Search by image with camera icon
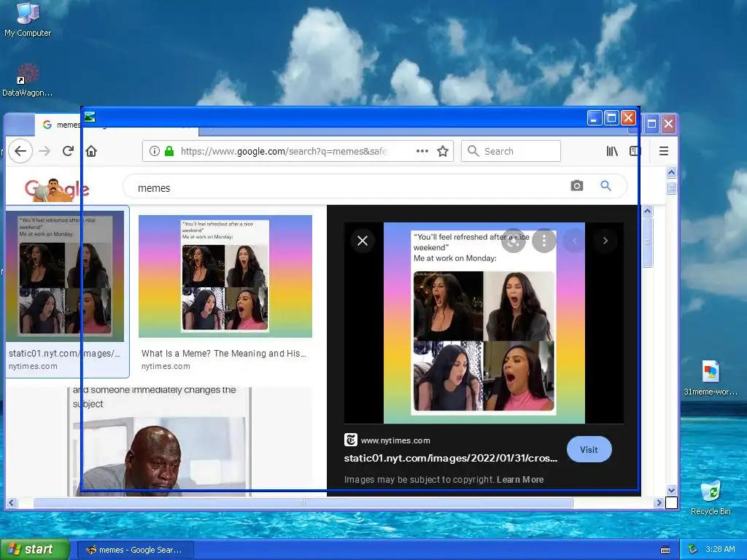This screenshot has height=560, width=747. coord(576,186)
